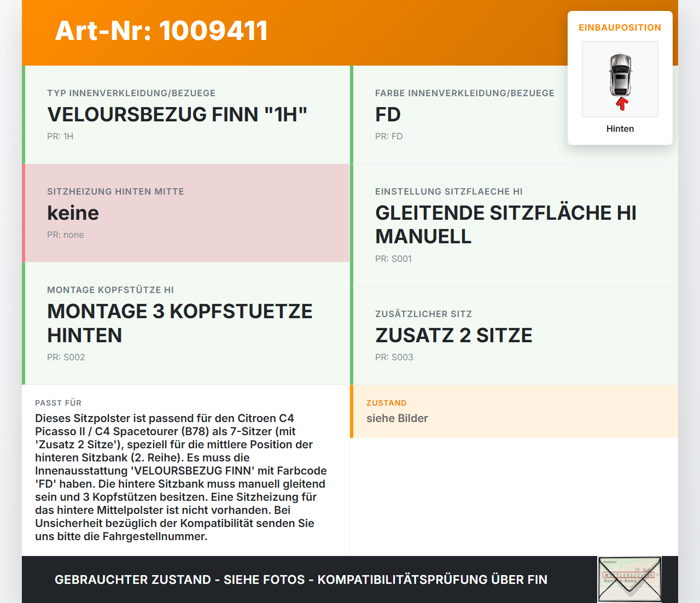This screenshot has height=603, width=700.
Task: Click MONTAGE 3 KOPFSTUETZE HINTEN value
Action: tap(180, 323)
